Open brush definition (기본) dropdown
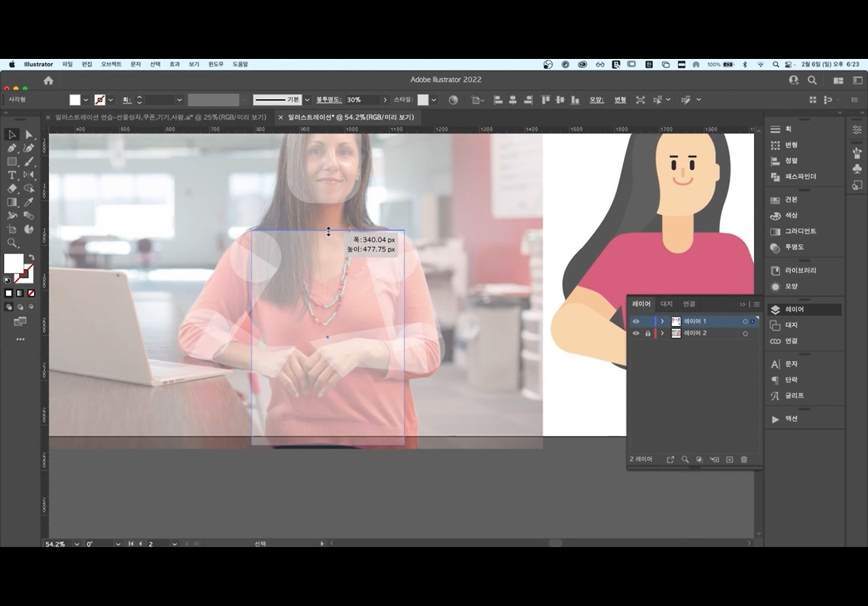Screen dimensions: 868x606 click(307, 100)
